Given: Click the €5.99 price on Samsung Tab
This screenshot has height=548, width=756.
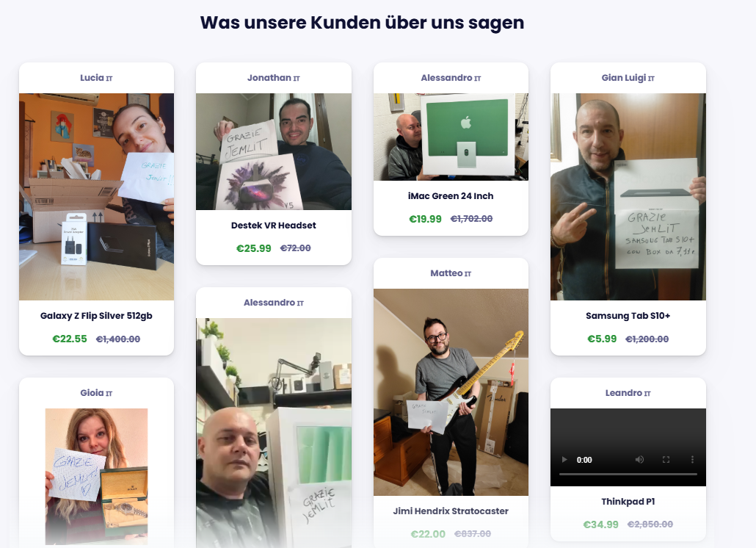Looking at the screenshot, I should [602, 339].
